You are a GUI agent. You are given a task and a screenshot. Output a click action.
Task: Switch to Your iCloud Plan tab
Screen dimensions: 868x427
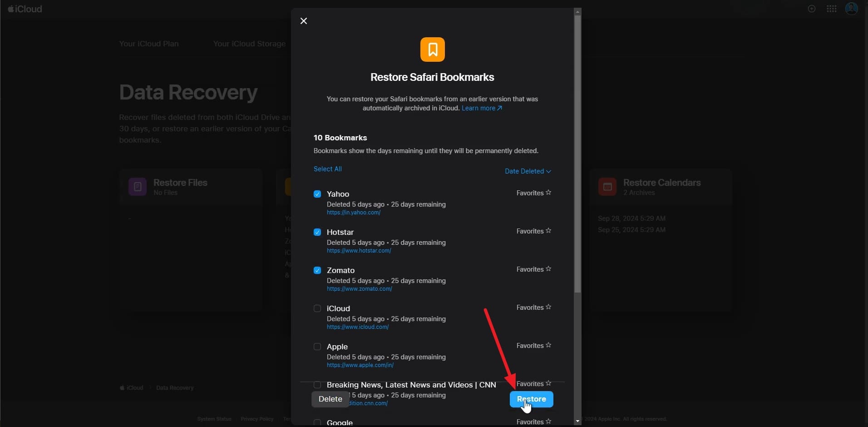[x=149, y=44]
